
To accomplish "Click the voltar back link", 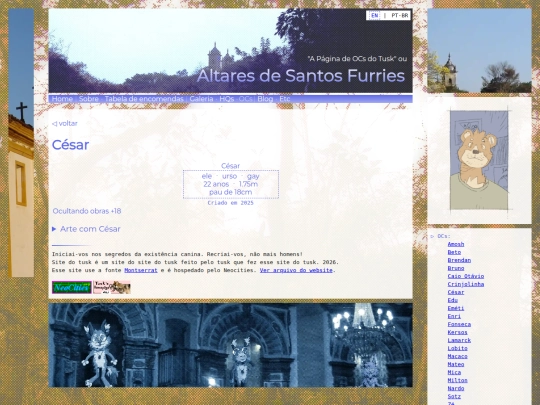I will click(x=65, y=123).
